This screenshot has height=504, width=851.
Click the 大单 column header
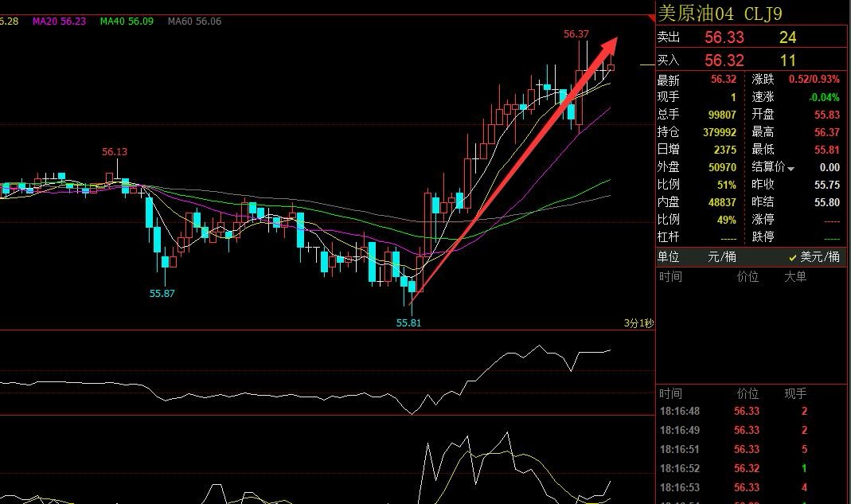point(795,276)
